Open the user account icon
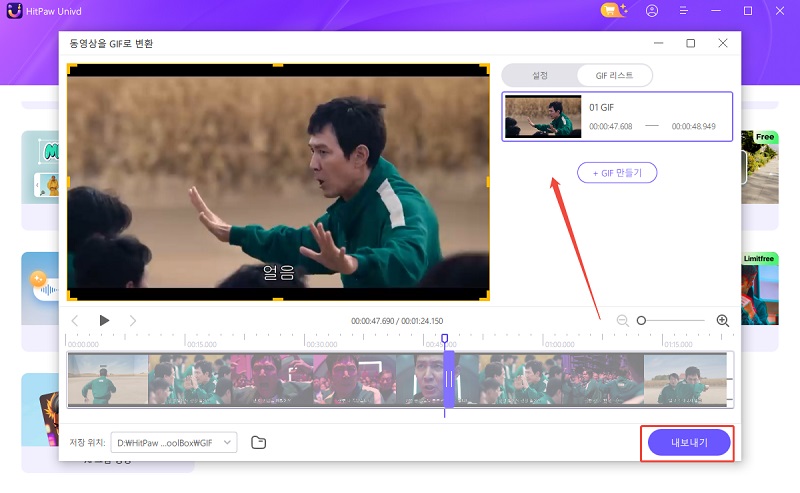The width and height of the screenshot is (800, 493). point(652,11)
